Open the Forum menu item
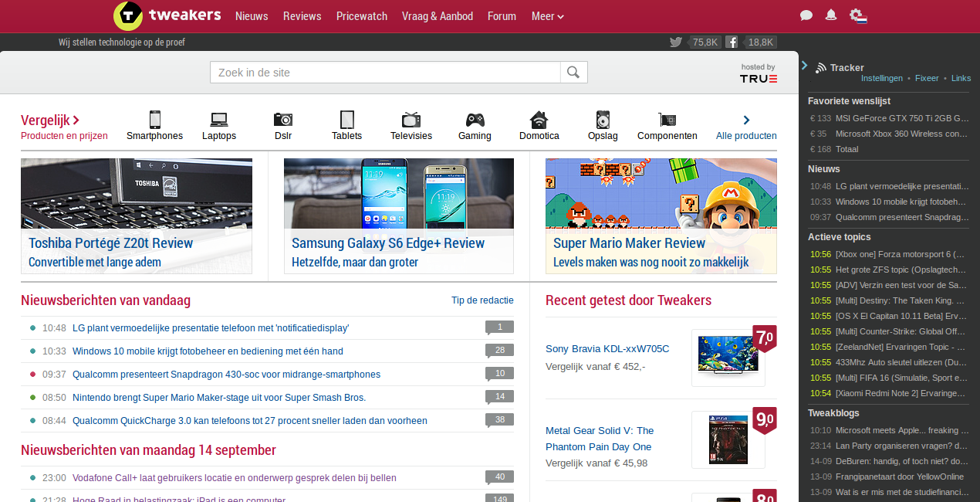 point(502,16)
